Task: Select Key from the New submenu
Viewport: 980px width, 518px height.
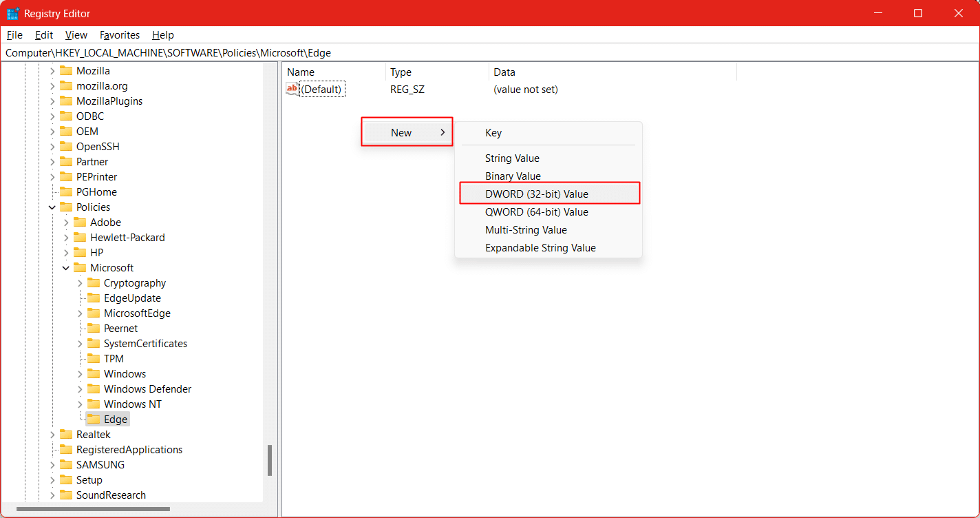Action: (548, 133)
